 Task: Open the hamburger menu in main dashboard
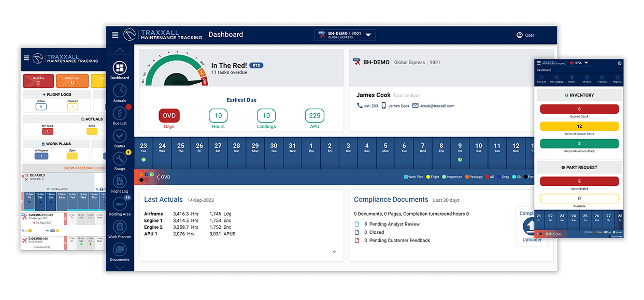(x=115, y=35)
